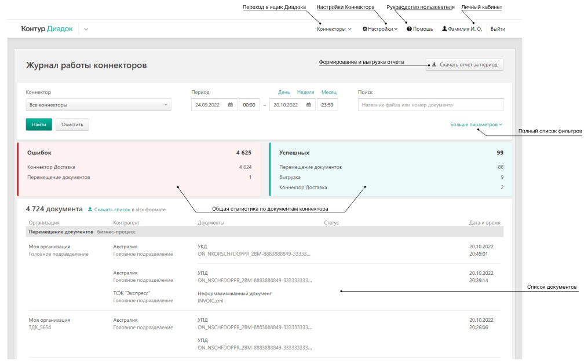Click the download icon beside Скачать список
Image resolution: width=588 pixels, height=364 pixels.
pos(90,209)
